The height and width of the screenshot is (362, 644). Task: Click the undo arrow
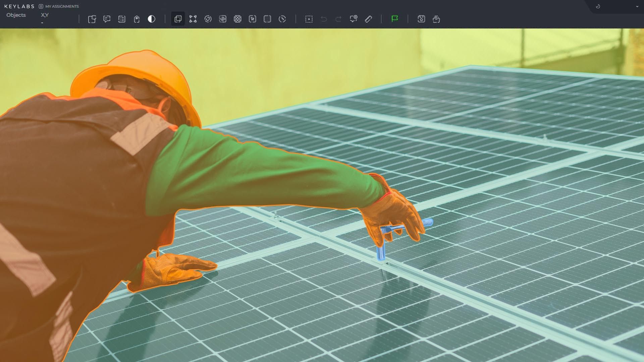click(324, 19)
